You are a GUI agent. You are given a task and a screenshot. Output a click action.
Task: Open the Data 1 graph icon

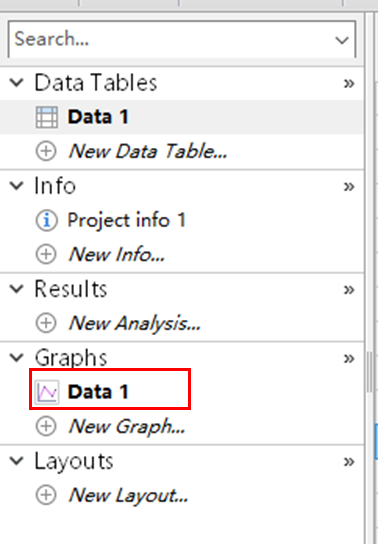(47, 392)
